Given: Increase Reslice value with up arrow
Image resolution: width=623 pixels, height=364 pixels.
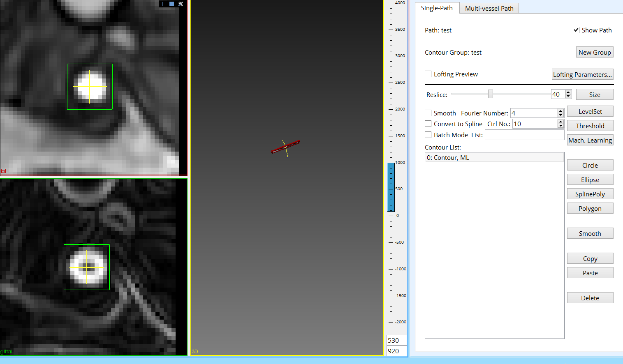Looking at the screenshot, I should coord(568,92).
